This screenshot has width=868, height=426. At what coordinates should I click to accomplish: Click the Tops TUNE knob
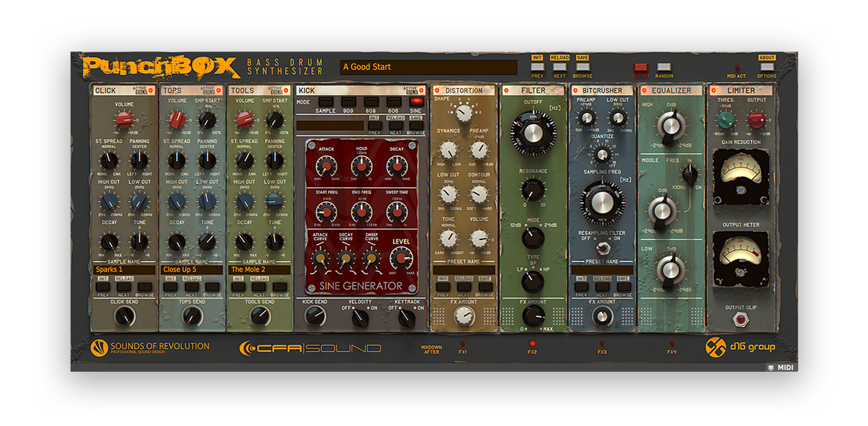click(x=207, y=241)
